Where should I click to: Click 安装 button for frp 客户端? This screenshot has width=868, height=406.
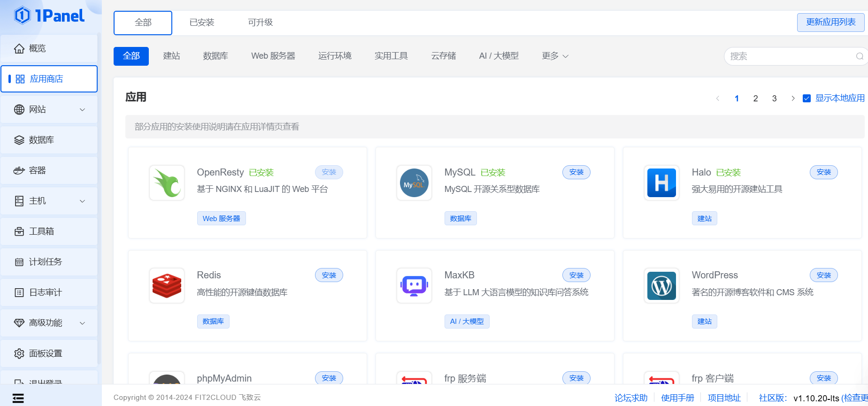[x=824, y=378]
